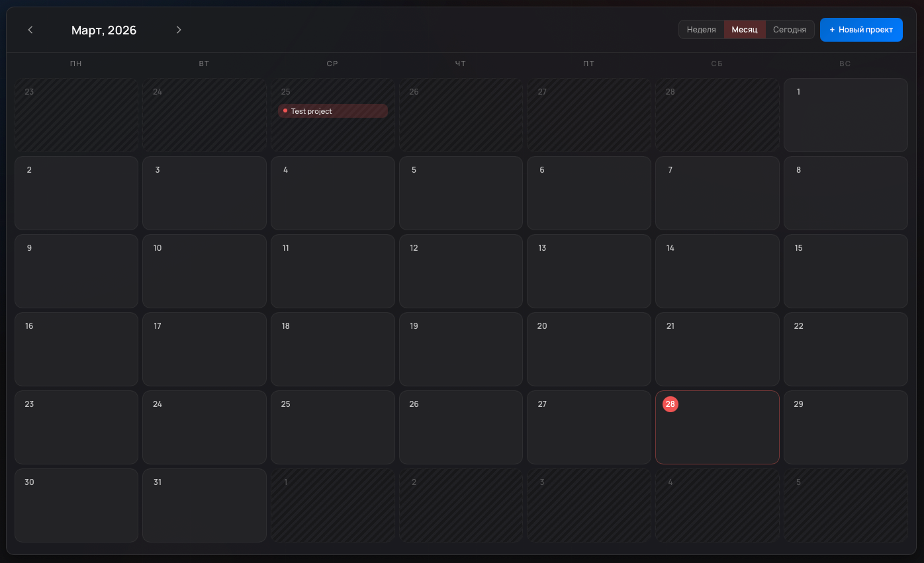Click the red dot on Test project event
Image resolution: width=924 pixels, height=563 pixels.
(286, 110)
